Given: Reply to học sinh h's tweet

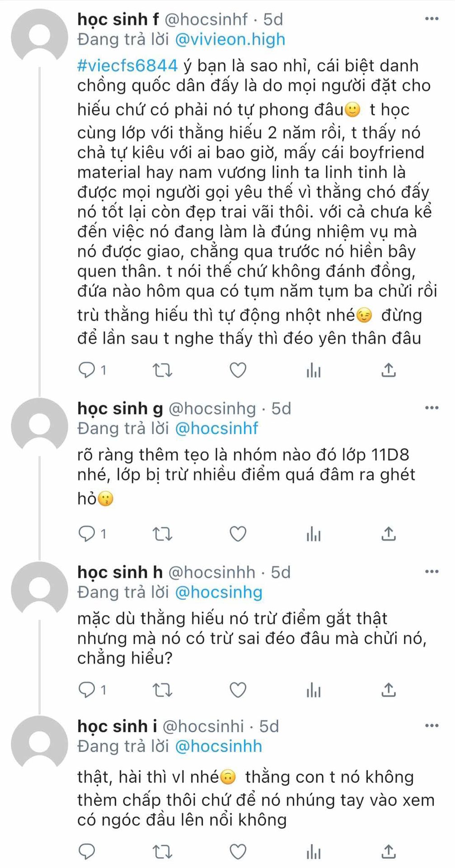Looking at the screenshot, I should pyautogui.click(x=86, y=690).
